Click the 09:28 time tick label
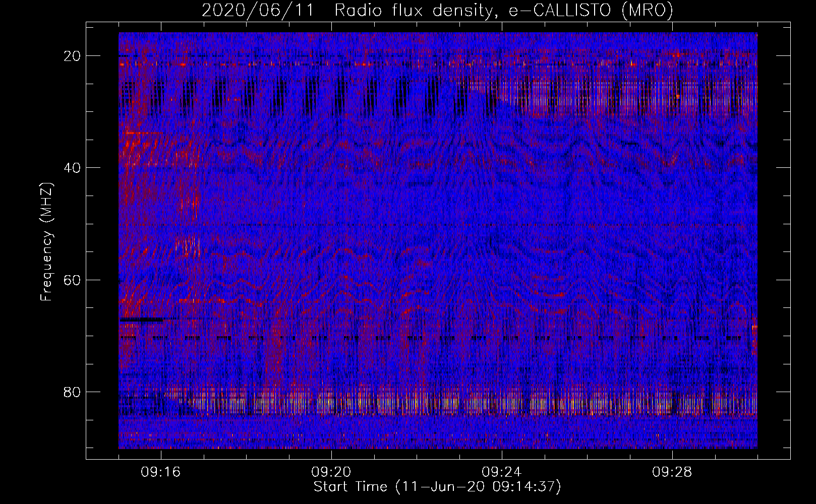Viewport: 816px width, 504px height. pos(672,472)
